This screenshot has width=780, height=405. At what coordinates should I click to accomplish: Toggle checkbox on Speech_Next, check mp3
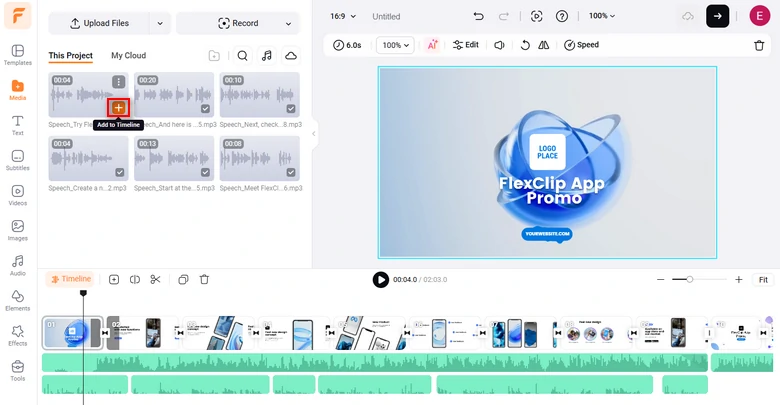click(x=291, y=108)
